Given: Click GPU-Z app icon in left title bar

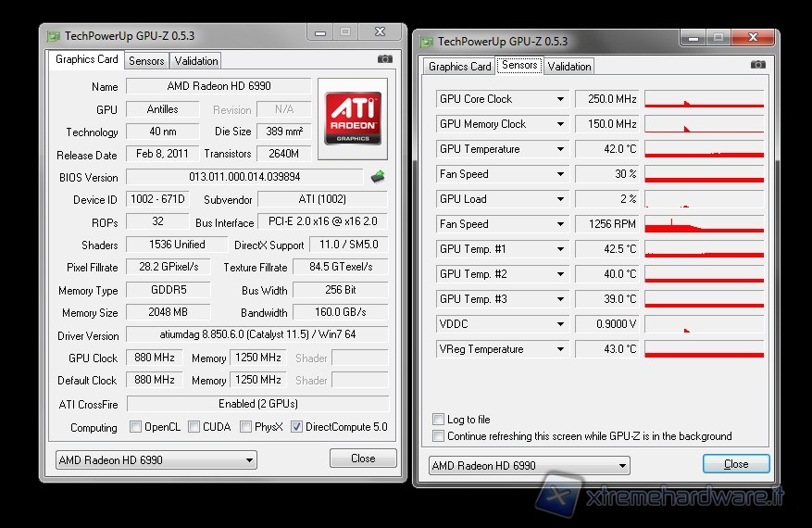Looking at the screenshot, I should [x=54, y=36].
